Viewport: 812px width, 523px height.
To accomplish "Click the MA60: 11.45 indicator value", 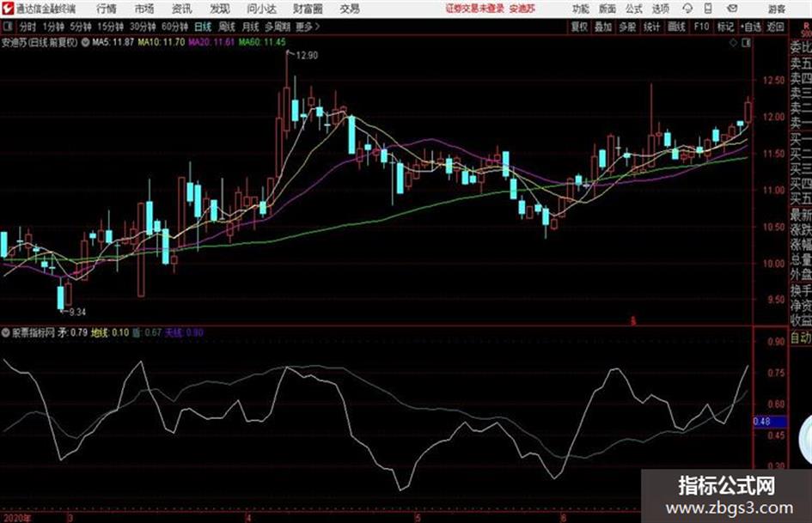I will pos(262,42).
